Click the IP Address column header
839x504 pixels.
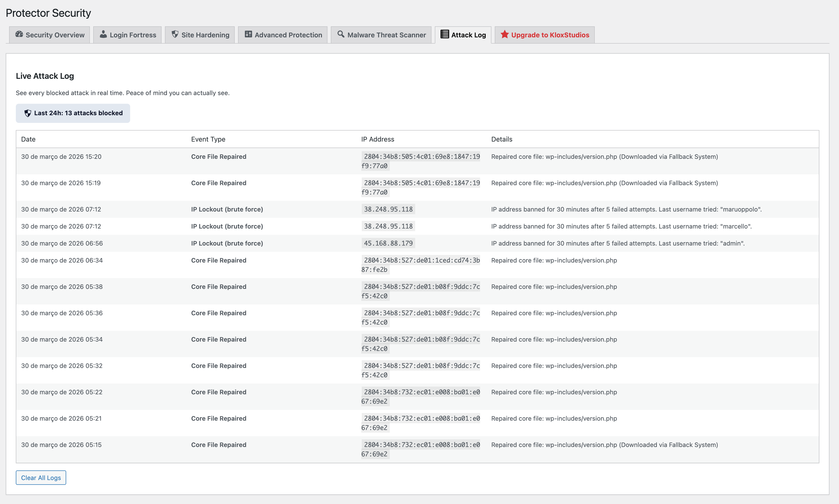378,139
